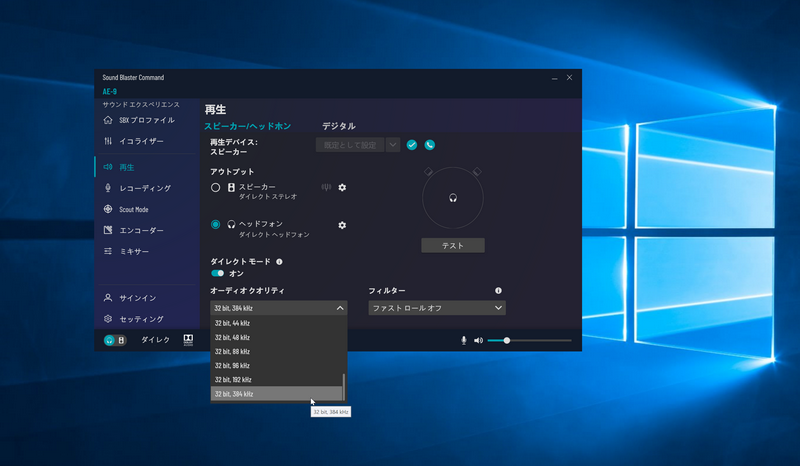Switch to スピーカー/ヘッドホン tab
This screenshot has height=466, width=800.
(248, 126)
